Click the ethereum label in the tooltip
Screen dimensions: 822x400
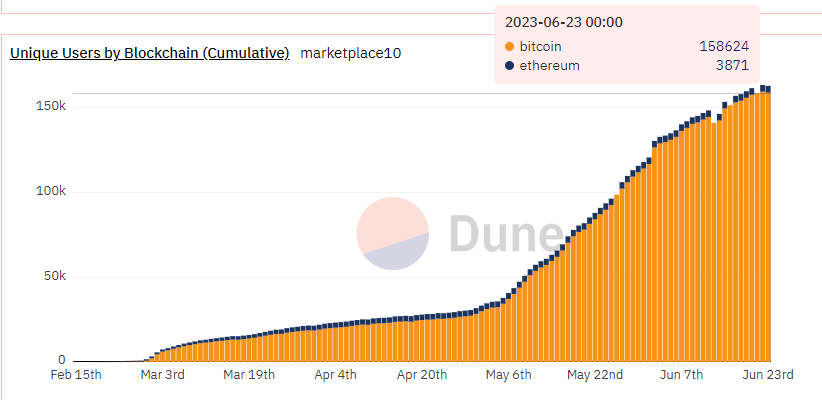549,66
